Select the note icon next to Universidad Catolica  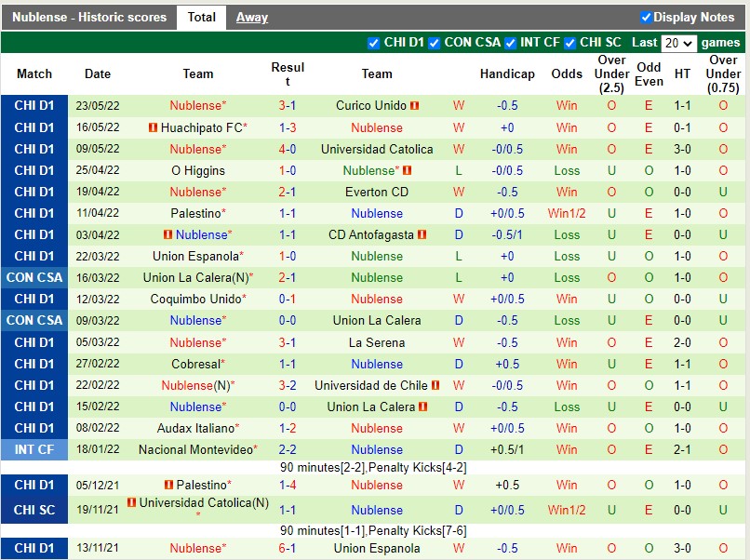click(132, 502)
